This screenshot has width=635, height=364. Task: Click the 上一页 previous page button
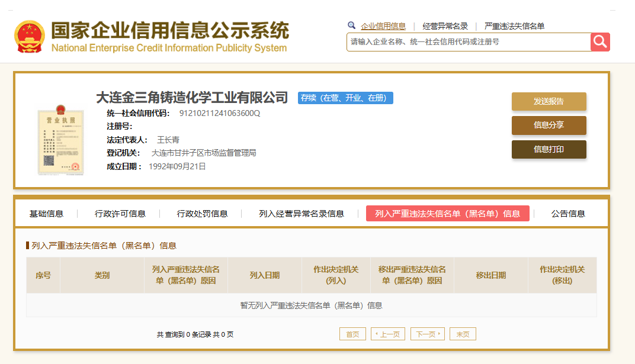pos(387,334)
